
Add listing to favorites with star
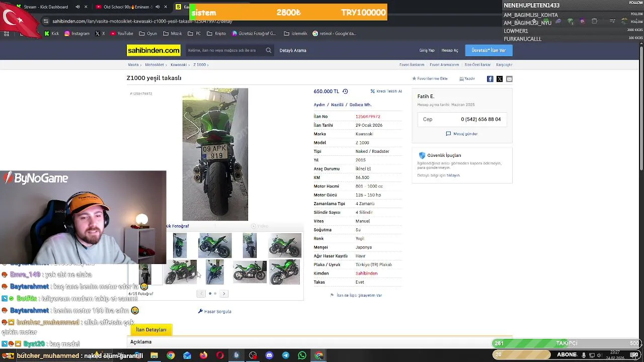(x=430, y=79)
